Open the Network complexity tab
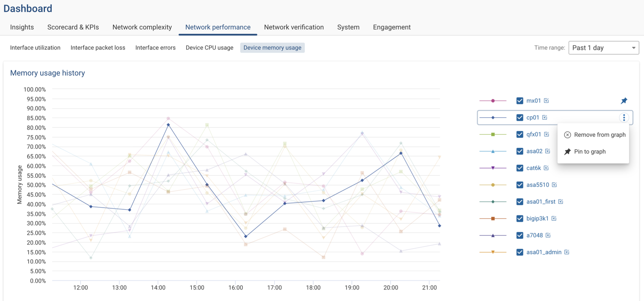 coord(142,27)
